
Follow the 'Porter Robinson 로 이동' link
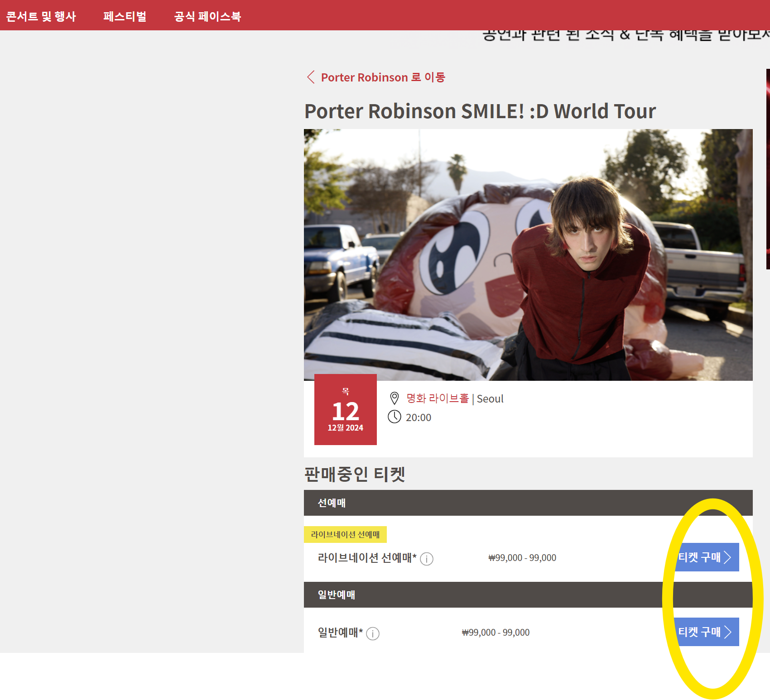(x=383, y=77)
